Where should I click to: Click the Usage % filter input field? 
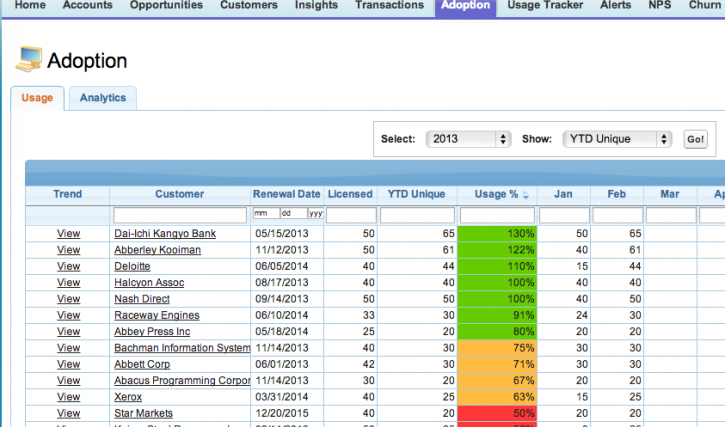point(497,215)
